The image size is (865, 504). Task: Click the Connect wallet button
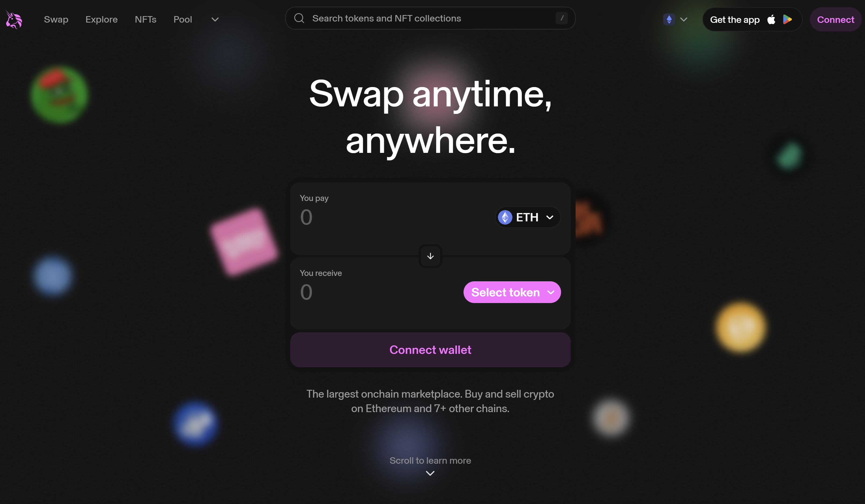(430, 349)
